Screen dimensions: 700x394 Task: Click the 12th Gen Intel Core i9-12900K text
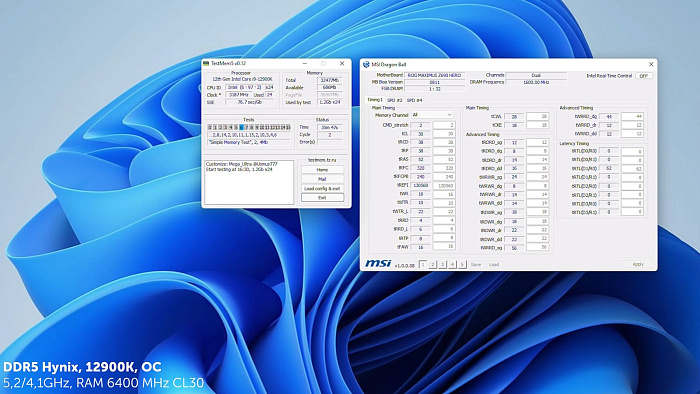[242, 79]
